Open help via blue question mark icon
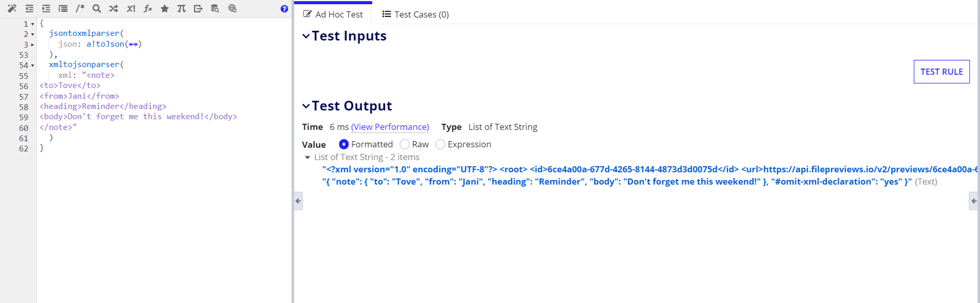 click(284, 9)
